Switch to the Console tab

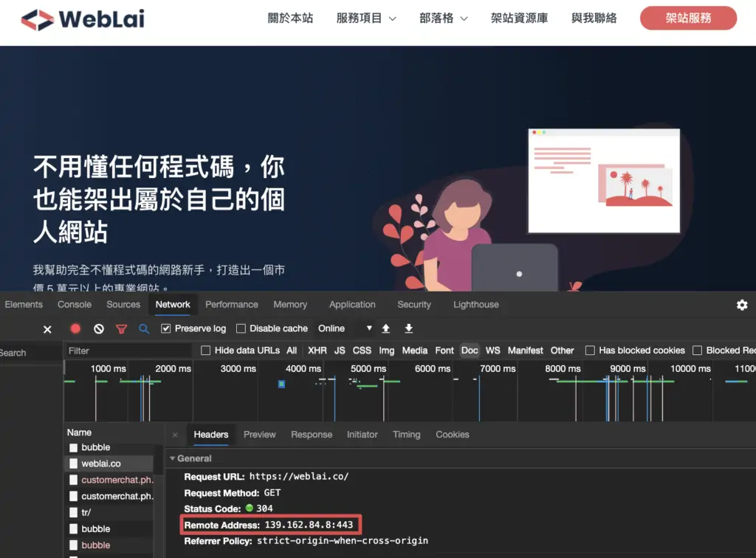75,304
